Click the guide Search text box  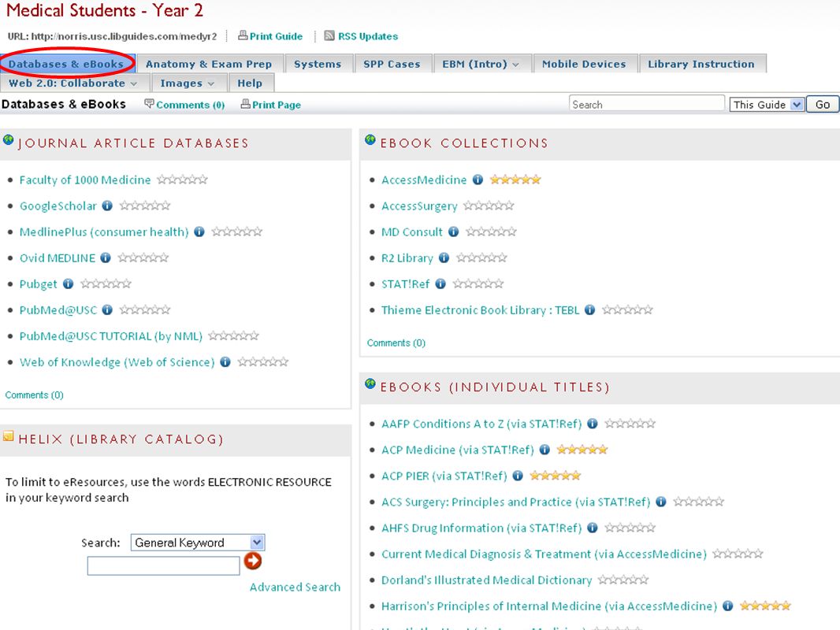(x=647, y=104)
